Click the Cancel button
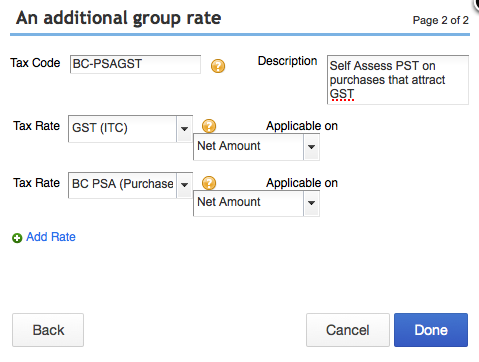Image resolution: width=479 pixels, height=362 pixels. click(x=348, y=330)
